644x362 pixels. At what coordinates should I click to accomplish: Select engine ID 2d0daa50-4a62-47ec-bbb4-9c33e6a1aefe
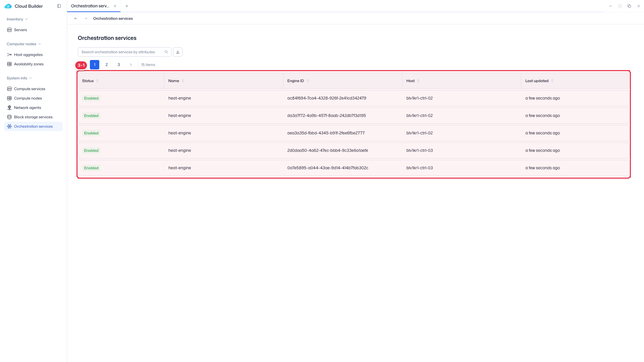[328, 150]
